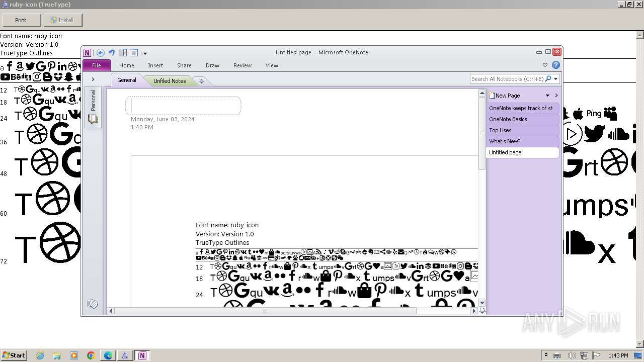Image resolution: width=644 pixels, height=362 pixels.
Task: Click in the page title box
Action: [x=183, y=106]
